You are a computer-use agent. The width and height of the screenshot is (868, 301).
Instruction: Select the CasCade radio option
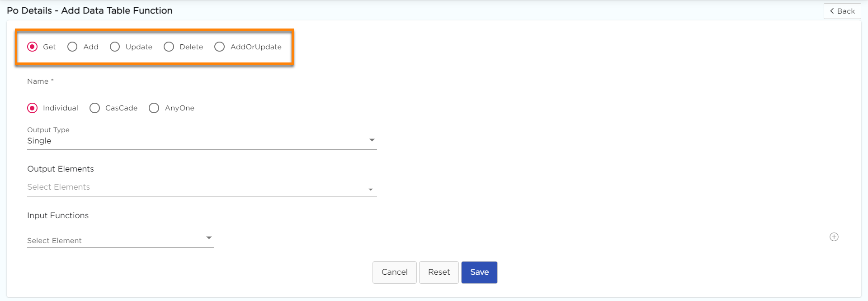(94, 108)
